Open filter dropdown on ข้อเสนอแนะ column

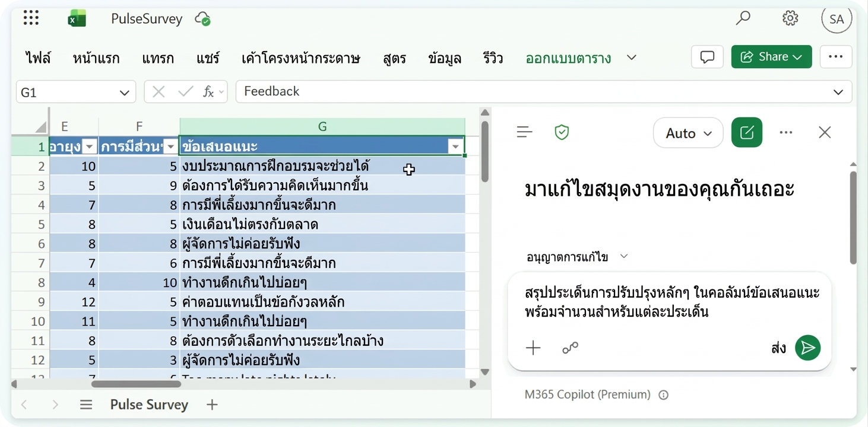[x=455, y=146]
